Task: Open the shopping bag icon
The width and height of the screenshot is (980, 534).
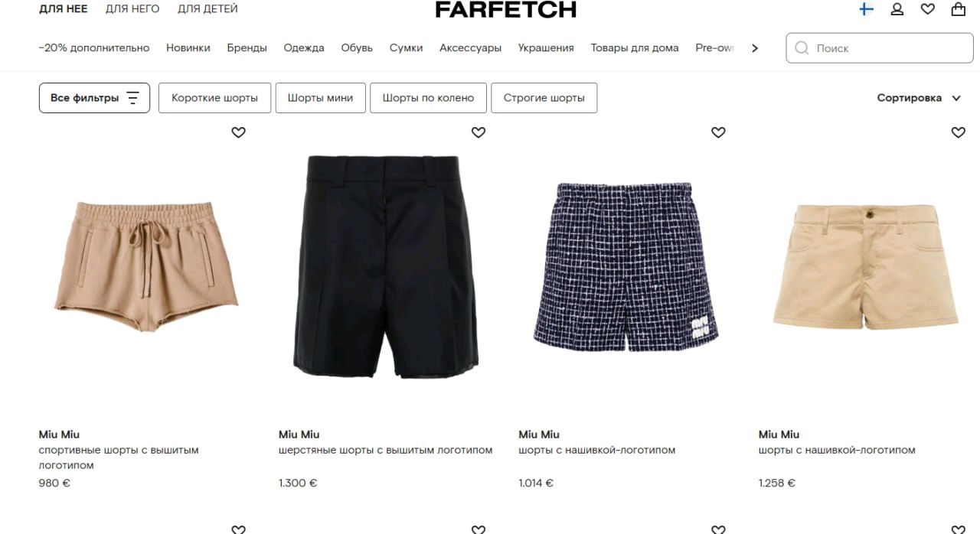Action: (958, 9)
